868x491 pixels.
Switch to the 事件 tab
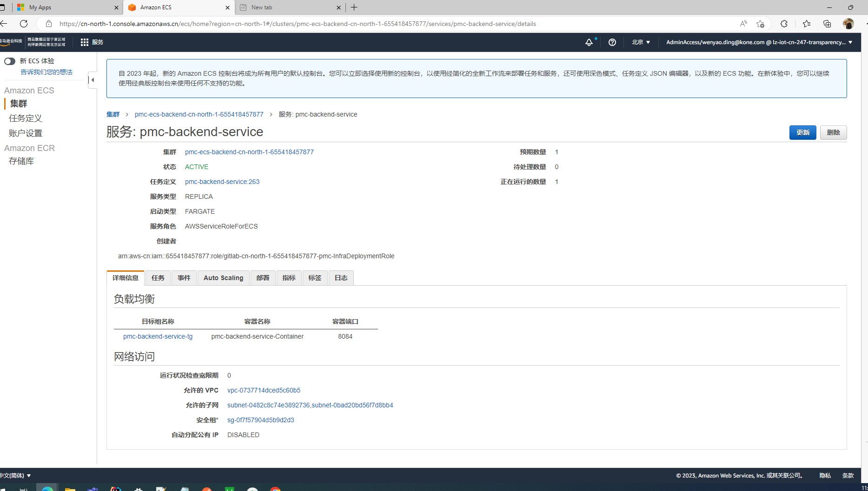[184, 278]
